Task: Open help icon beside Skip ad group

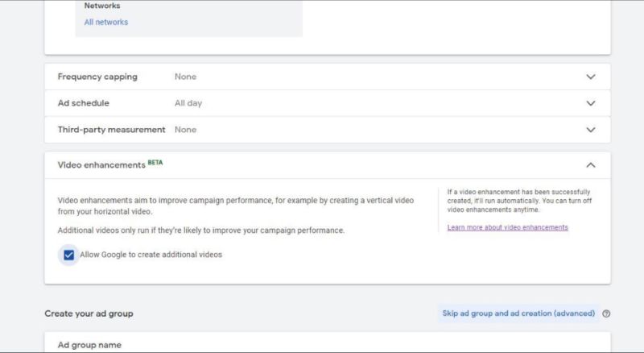Action: click(606, 314)
